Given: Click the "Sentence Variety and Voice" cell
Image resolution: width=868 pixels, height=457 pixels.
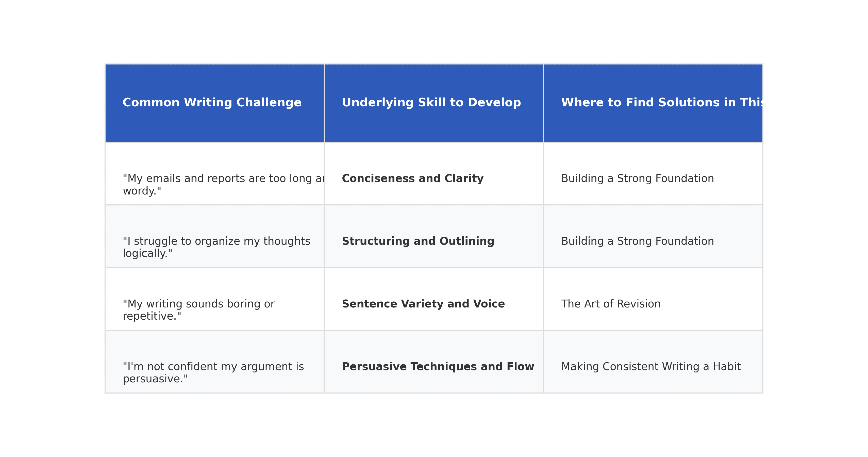Looking at the screenshot, I should point(423,304).
